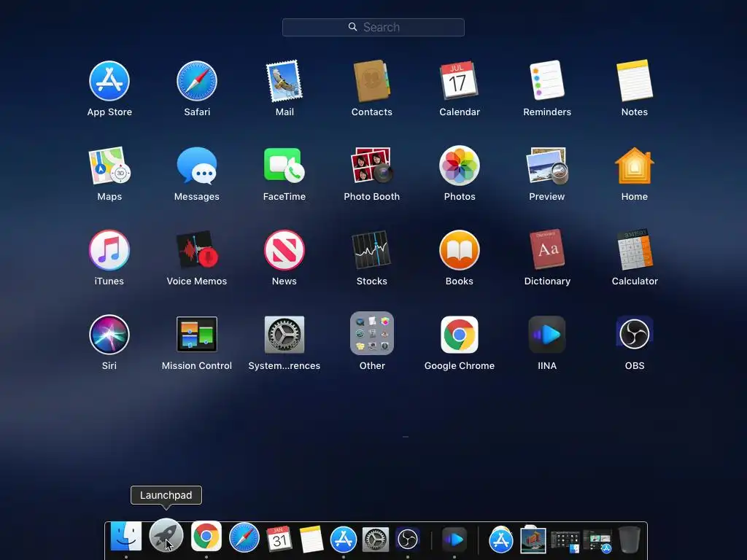Launch the Messages app
Image resolution: width=747 pixels, height=560 pixels.
(197, 166)
